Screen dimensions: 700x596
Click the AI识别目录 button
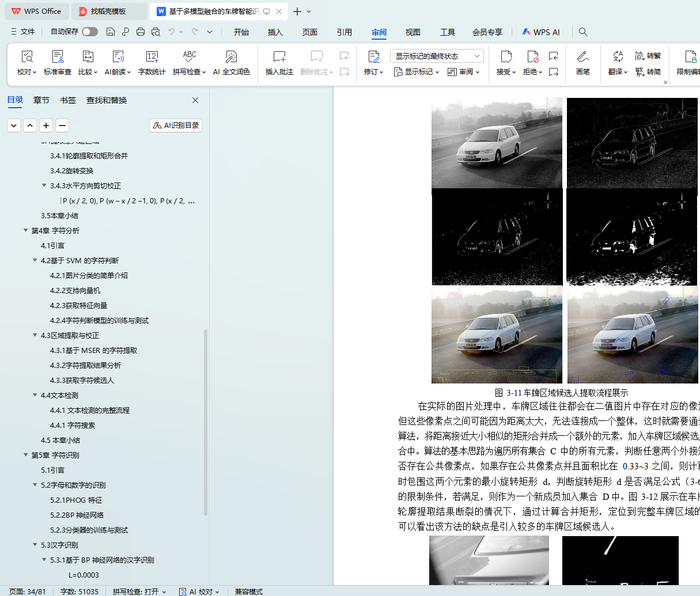tap(176, 126)
